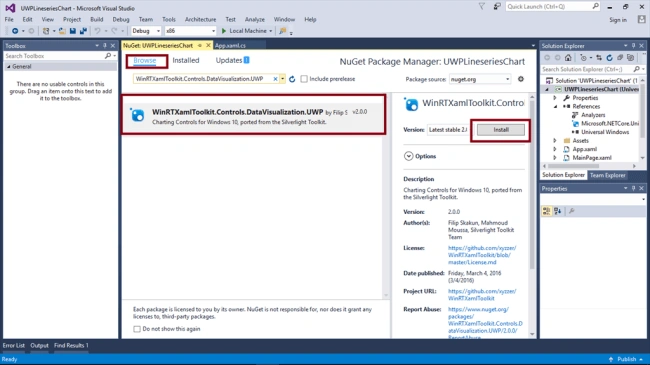Open the Local Machine target dropdown arrow
Image resolution: width=650 pixels, height=365 pixels.
(271, 31)
